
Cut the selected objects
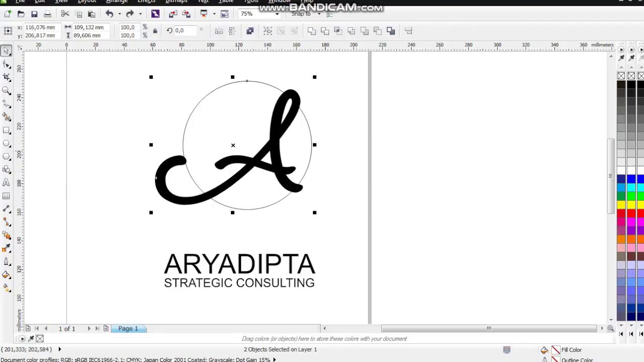point(65,14)
